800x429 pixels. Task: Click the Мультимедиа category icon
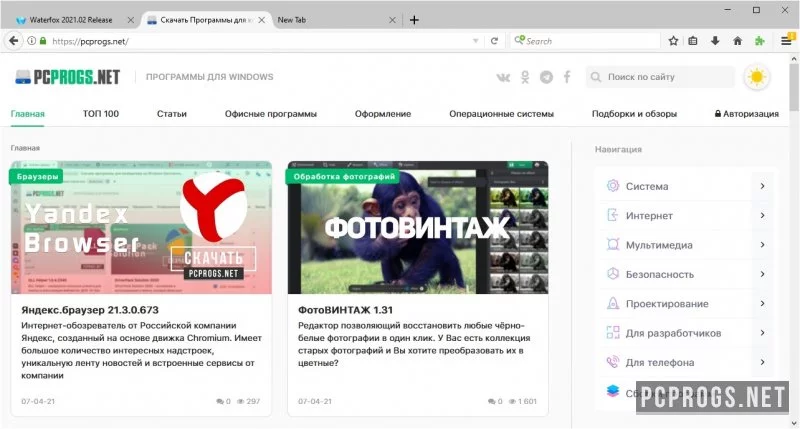(613, 244)
